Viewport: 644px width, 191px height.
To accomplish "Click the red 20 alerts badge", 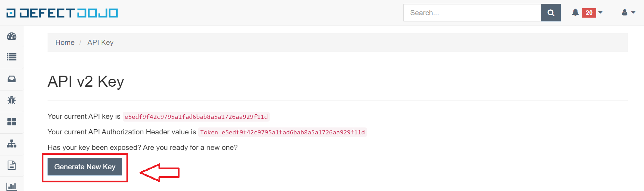I will pyautogui.click(x=589, y=13).
